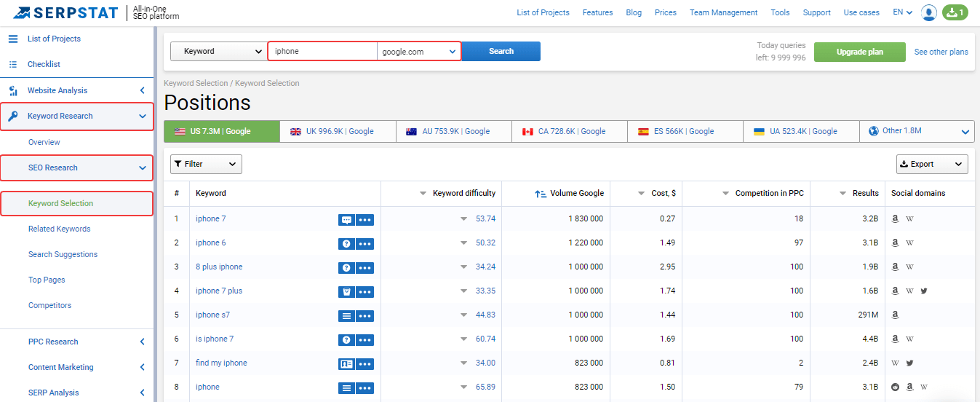This screenshot has width=980, height=402.
Task: Open the three-dots menu for iphone 6
Action: (x=365, y=243)
